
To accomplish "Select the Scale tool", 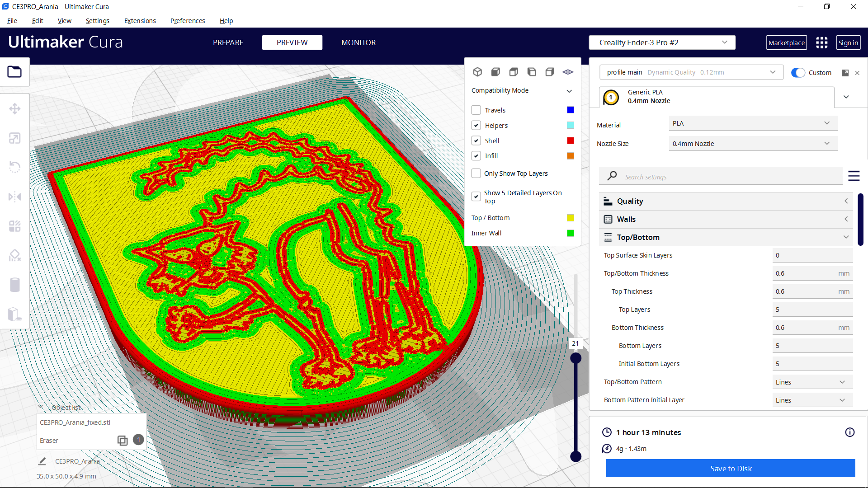I will coord(15,138).
